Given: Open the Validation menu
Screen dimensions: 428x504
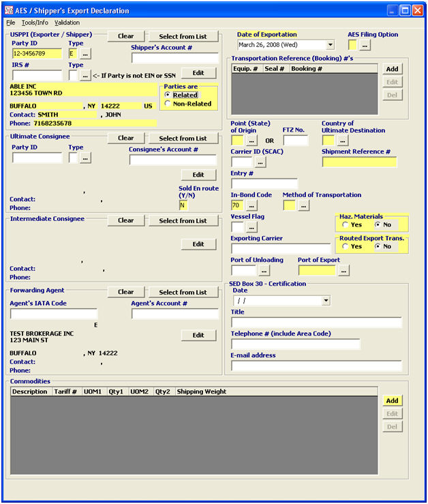Looking at the screenshot, I should (x=67, y=23).
